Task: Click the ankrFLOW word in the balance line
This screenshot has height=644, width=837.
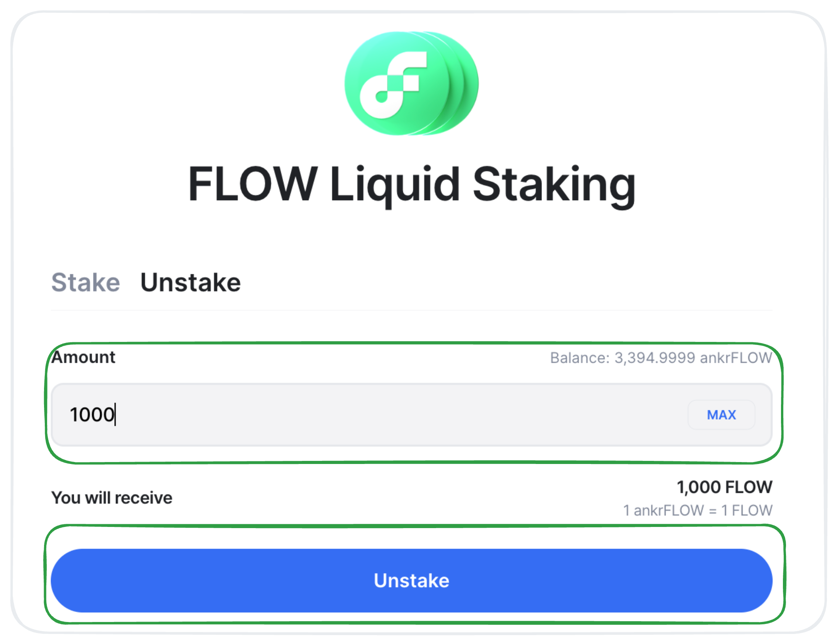Action: coord(736,358)
